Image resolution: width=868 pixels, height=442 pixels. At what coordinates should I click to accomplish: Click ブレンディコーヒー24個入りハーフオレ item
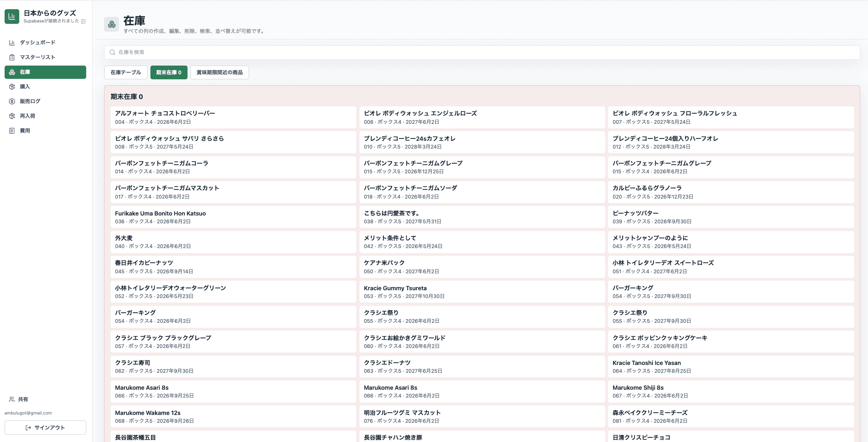pos(731,142)
